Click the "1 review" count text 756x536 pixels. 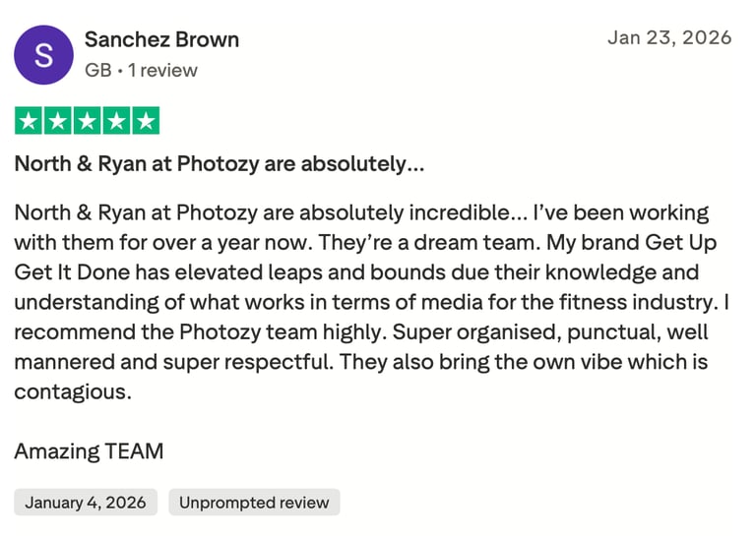[162, 70]
